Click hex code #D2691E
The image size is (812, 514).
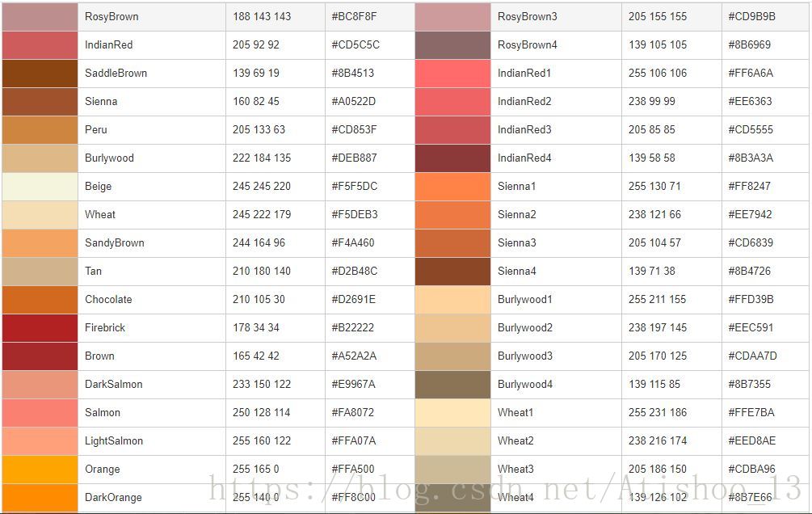pyautogui.click(x=354, y=300)
